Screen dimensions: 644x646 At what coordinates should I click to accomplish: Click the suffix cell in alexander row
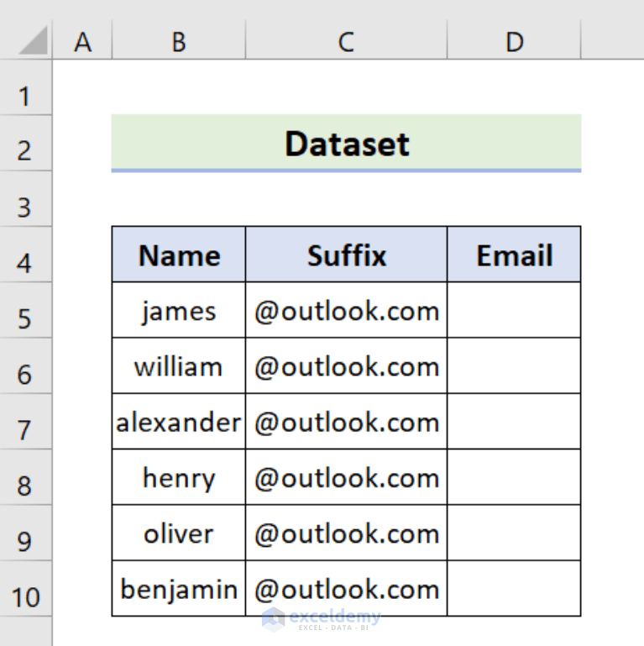coord(346,421)
